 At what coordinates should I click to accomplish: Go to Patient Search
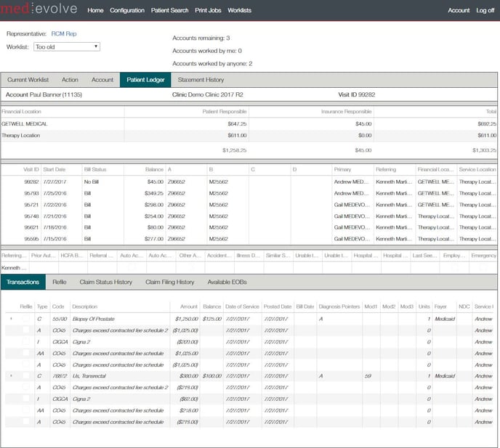point(169,11)
